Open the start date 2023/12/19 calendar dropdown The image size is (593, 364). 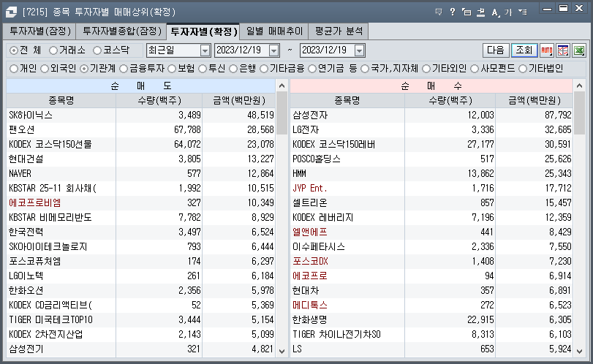tap(273, 50)
